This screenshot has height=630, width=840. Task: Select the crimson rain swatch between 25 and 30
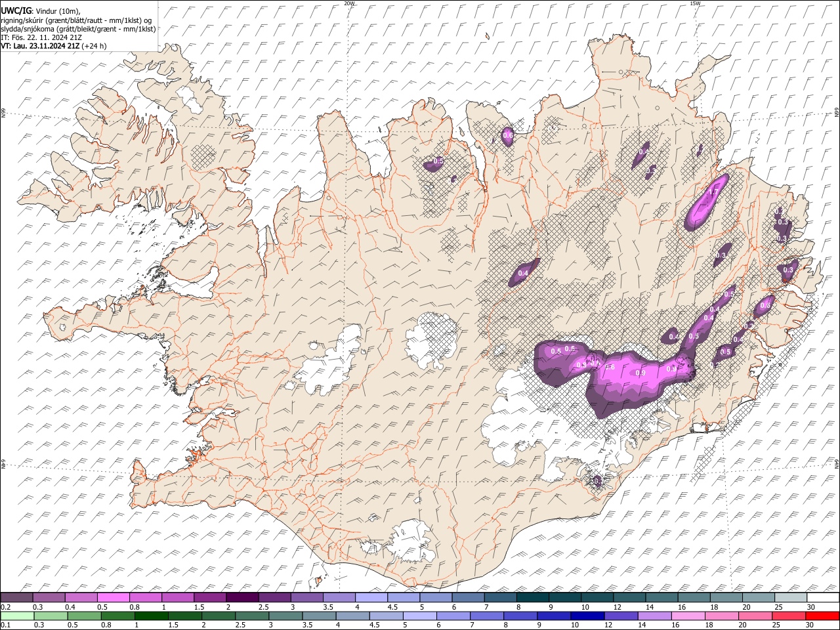pos(787,616)
